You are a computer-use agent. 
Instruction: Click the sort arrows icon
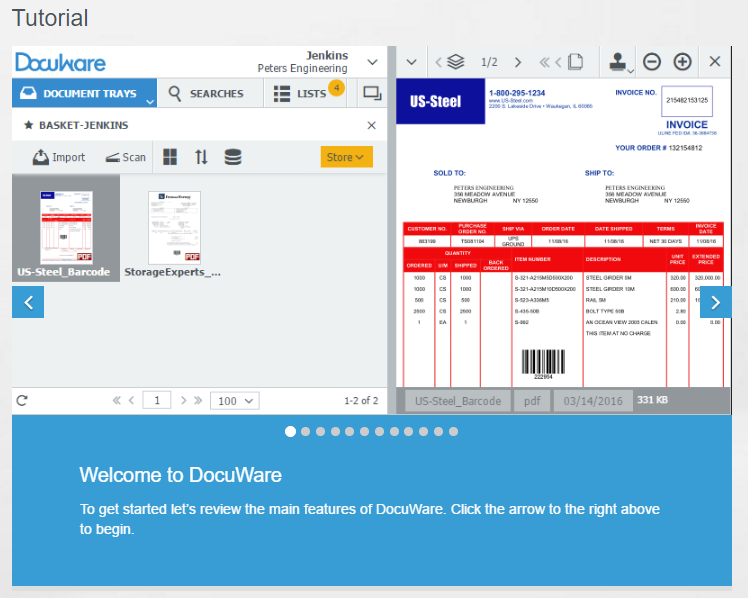point(201,157)
